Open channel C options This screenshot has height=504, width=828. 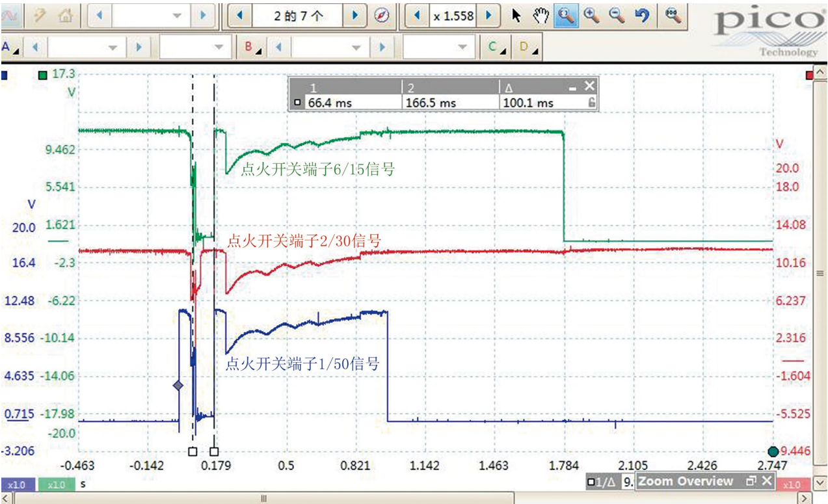coord(496,47)
